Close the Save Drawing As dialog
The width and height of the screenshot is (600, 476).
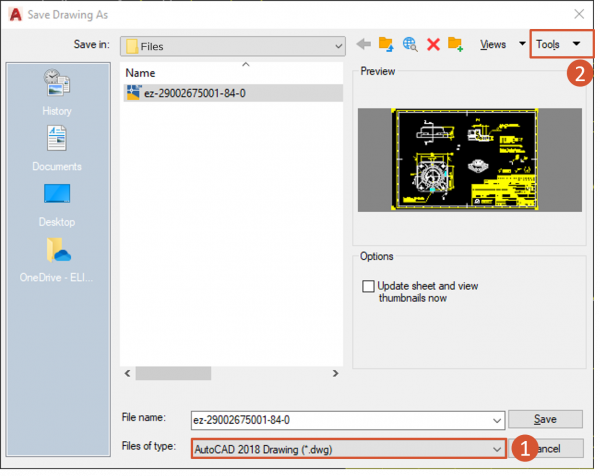click(579, 14)
